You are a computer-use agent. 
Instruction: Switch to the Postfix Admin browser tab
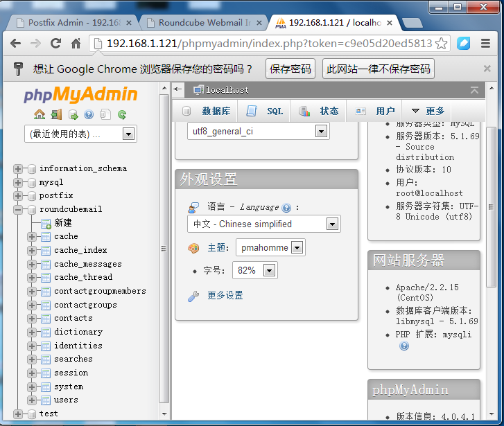(73, 23)
